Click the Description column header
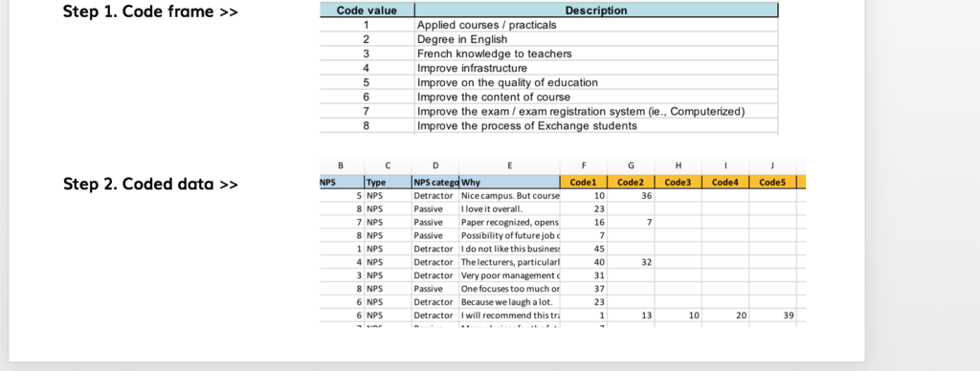980x371 pixels. pyautogui.click(x=596, y=11)
